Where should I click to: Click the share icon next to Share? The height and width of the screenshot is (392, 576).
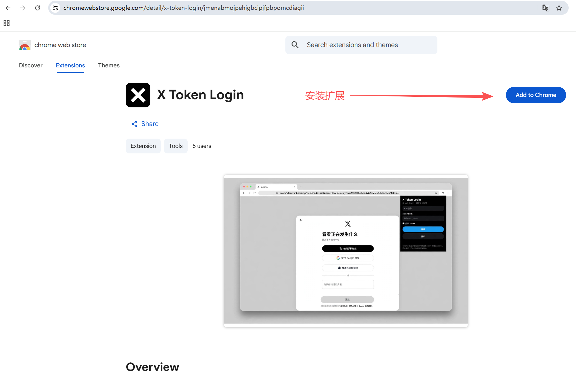[134, 124]
